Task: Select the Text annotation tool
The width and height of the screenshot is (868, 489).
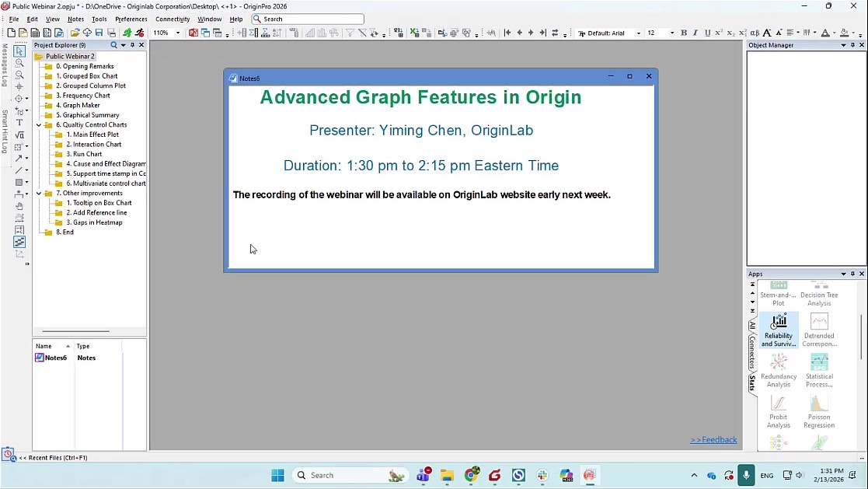Action: pyautogui.click(x=19, y=121)
